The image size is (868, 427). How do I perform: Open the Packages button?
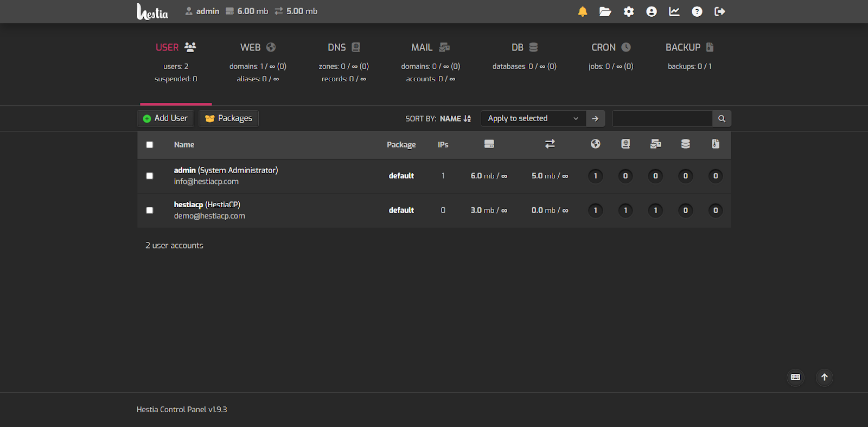tap(228, 118)
